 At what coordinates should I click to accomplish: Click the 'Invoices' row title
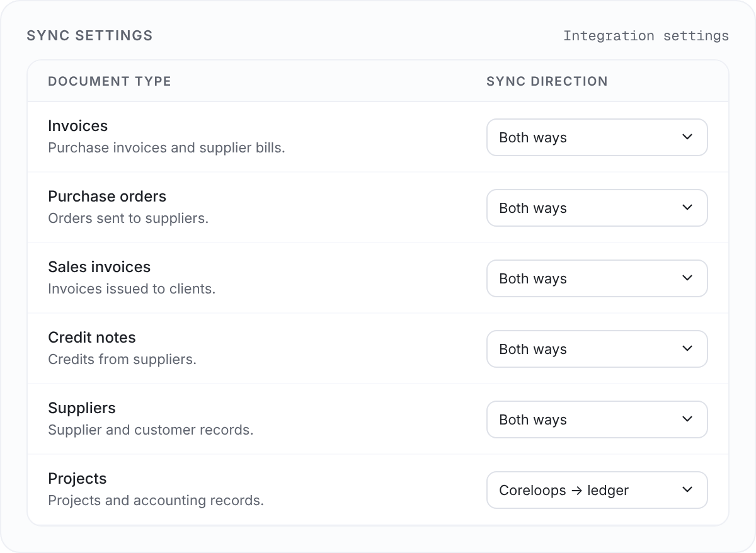[78, 126]
